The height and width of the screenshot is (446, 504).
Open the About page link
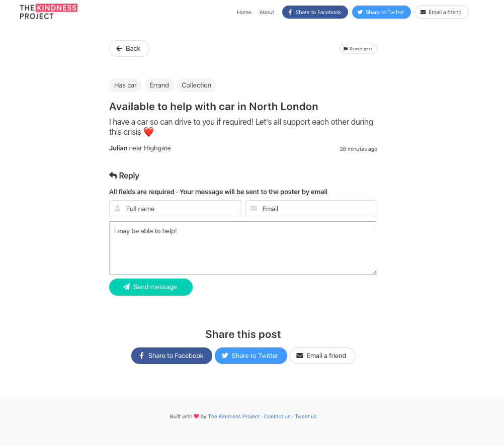(267, 12)
